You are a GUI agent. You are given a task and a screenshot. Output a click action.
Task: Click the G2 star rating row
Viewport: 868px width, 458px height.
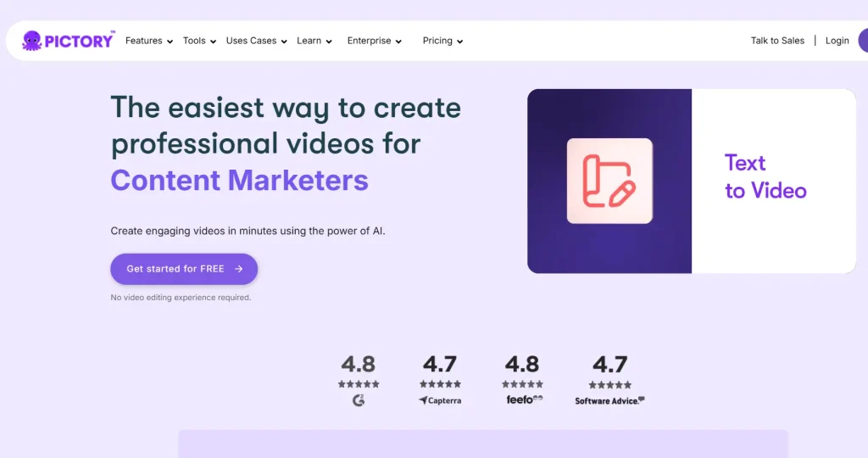click(x=359, y=384)
